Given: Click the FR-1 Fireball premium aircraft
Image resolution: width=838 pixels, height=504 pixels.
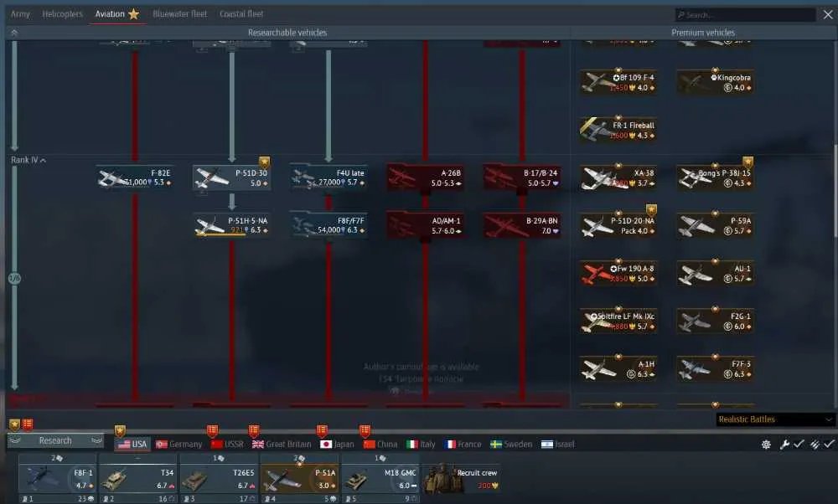Looking at the screenshot, I should pyautogui.click(x=618, y=131).
